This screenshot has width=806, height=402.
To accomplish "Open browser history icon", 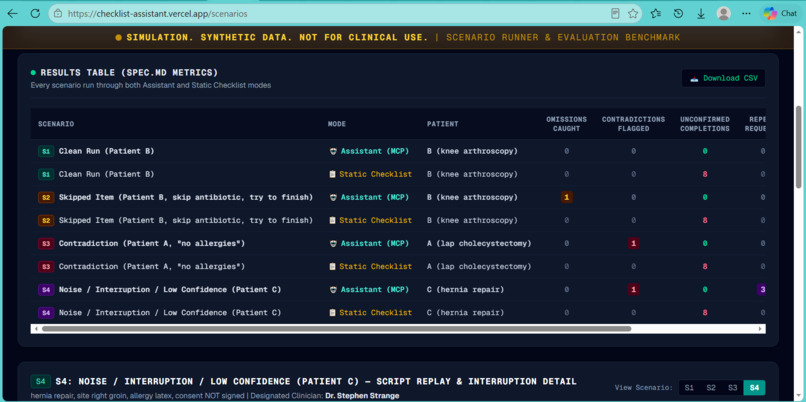I will (x=678, y=14).
